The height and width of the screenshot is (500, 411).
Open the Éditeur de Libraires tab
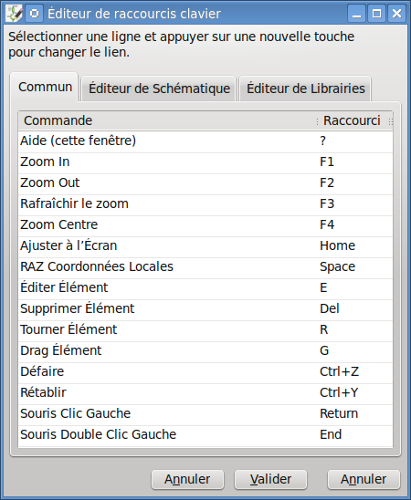305,89
